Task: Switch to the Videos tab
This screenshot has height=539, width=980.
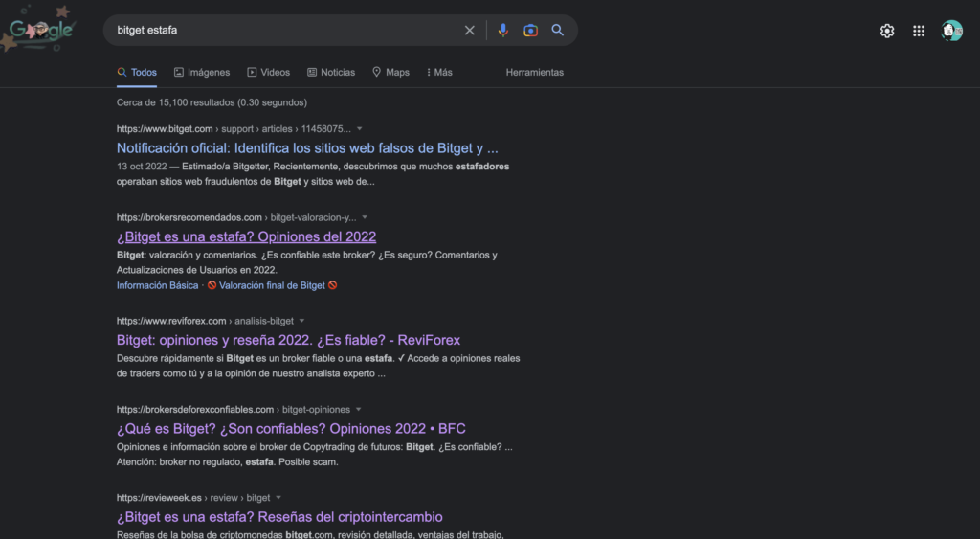Action: (269, 73)
